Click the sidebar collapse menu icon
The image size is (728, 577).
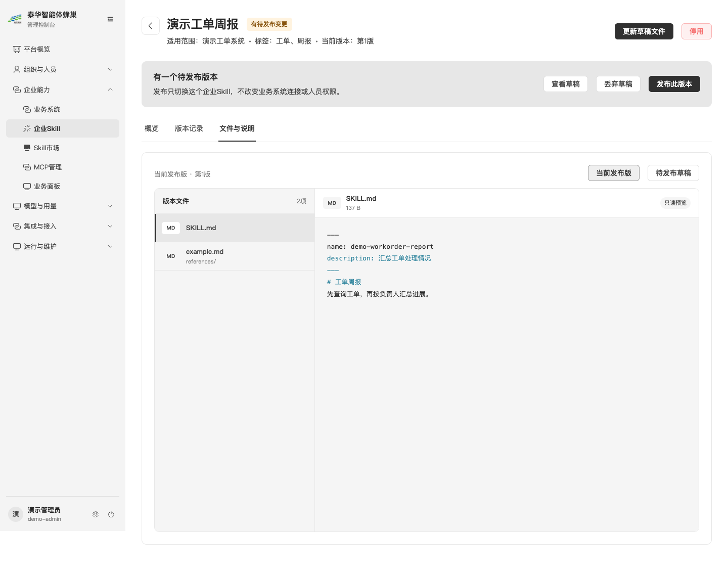[110, 19]
